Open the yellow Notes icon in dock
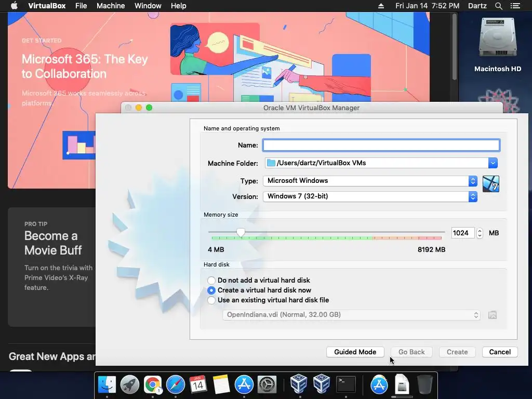Image resolution: width=532 pixels, height=399 pixels. [221, 385]
